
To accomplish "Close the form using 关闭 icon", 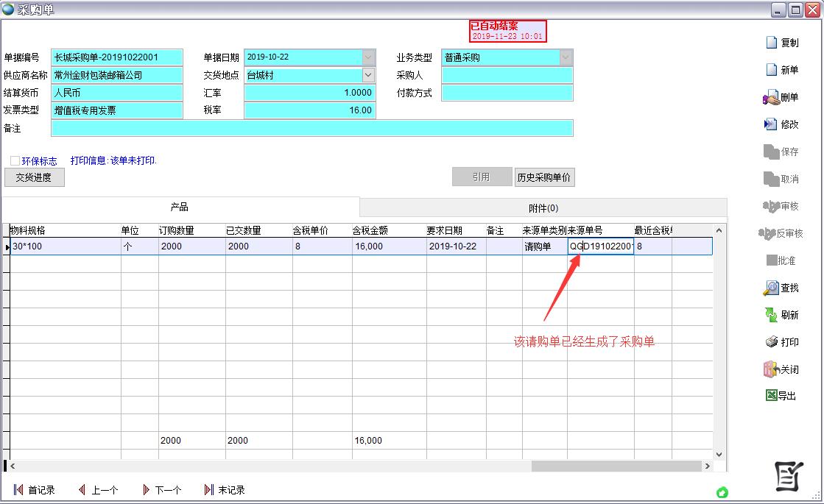I will tap(771, 369).
